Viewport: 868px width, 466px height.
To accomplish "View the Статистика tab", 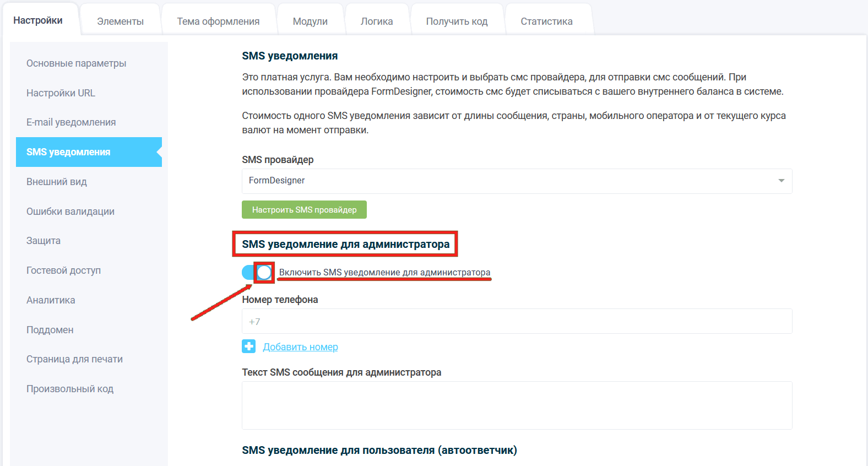I will tap(546, 21).
